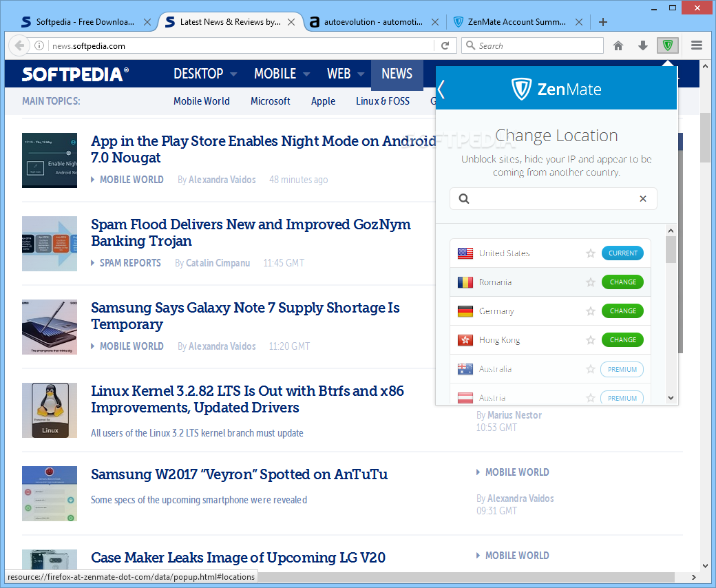
Task: Favorite Germany with its star
Action: (x=591, y=311)
